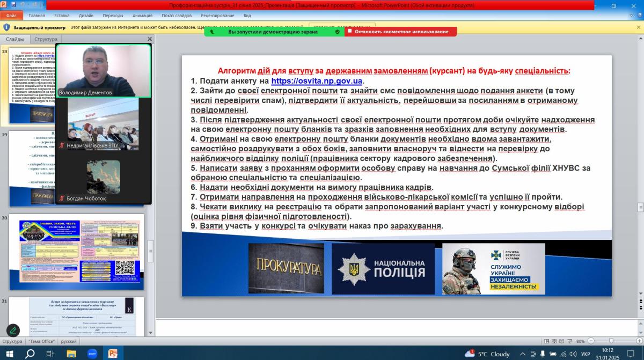Image resolution: width=644 pixels, height=360 pixels.
Task: Click the Save icon in quick access toolbar
Action: coord(13,5)
